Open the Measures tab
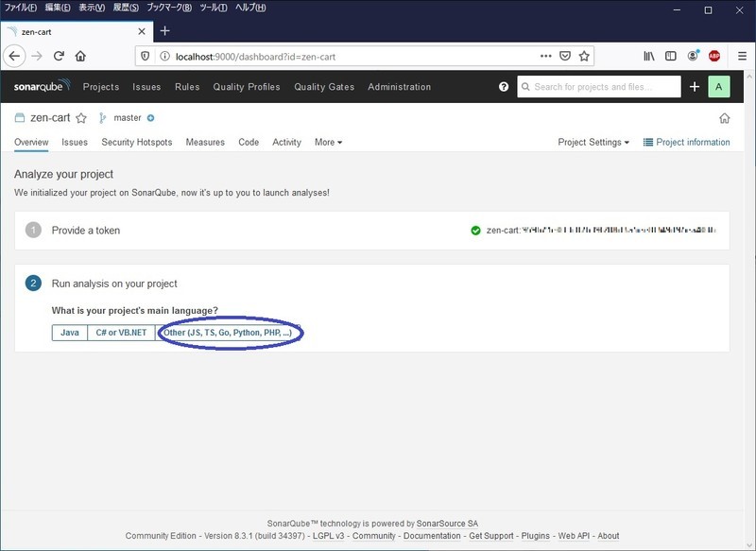This screenshot has width=756, height=551. [x=205, y=142]
